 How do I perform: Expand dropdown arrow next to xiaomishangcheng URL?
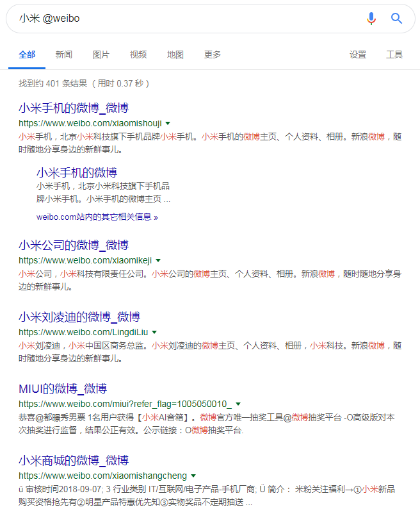(193, 476)
